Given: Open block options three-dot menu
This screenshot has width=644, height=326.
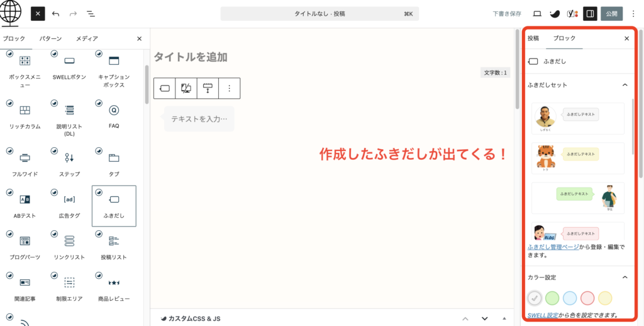Looking at the screenshot, I should pos(229,89).
